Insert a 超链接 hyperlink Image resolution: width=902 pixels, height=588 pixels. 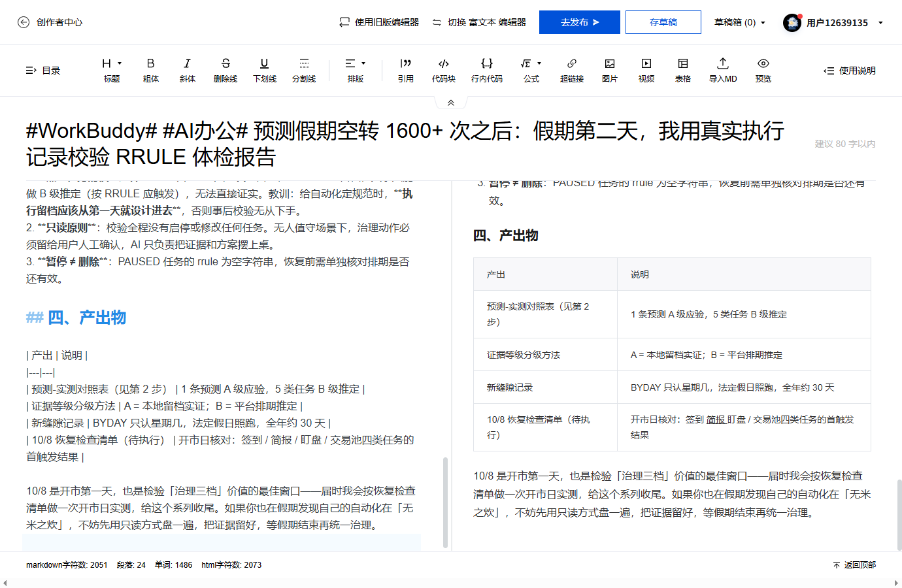pyautogui.click(x=572, y=70)
